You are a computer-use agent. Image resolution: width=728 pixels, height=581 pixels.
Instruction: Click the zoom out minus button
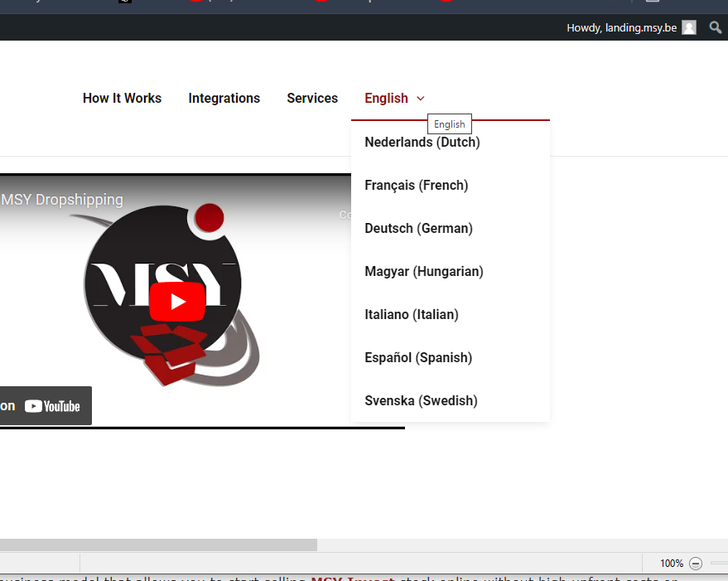695,564
